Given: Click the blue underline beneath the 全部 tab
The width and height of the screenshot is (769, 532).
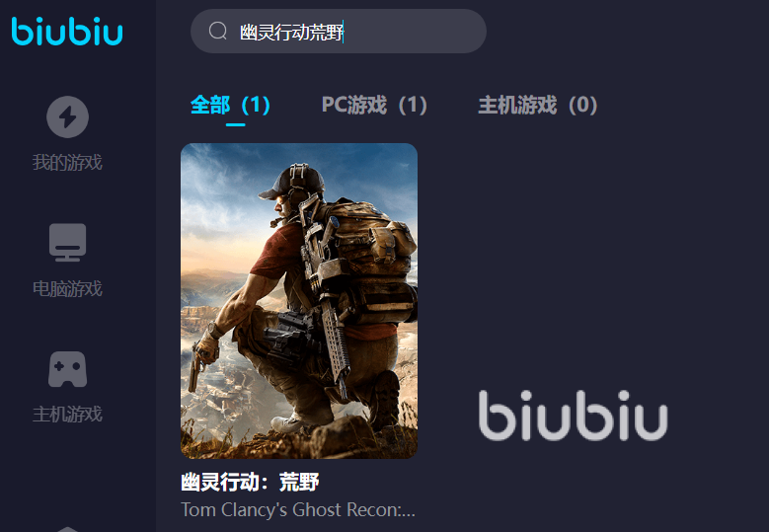Looking at the screenshot, I should point(235,124).
